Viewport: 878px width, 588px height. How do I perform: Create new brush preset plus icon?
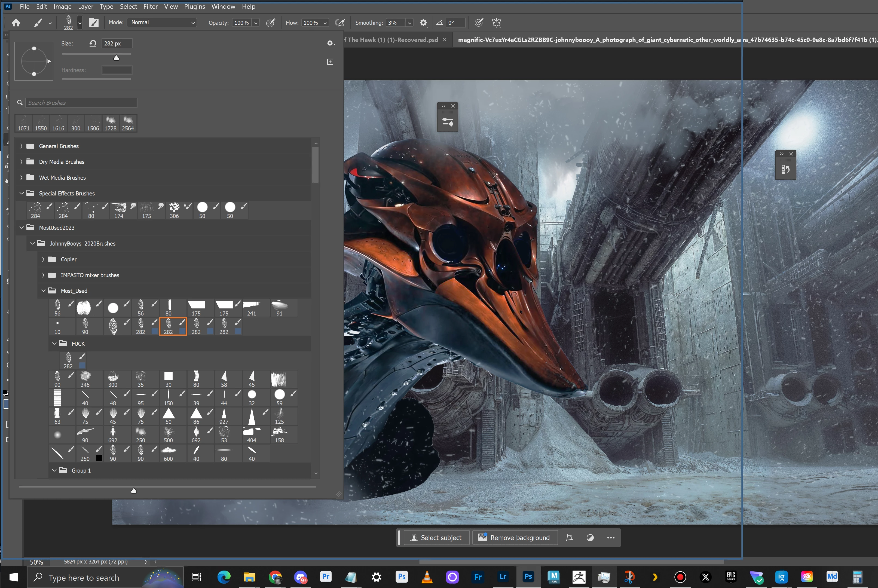tap(330, 62)
